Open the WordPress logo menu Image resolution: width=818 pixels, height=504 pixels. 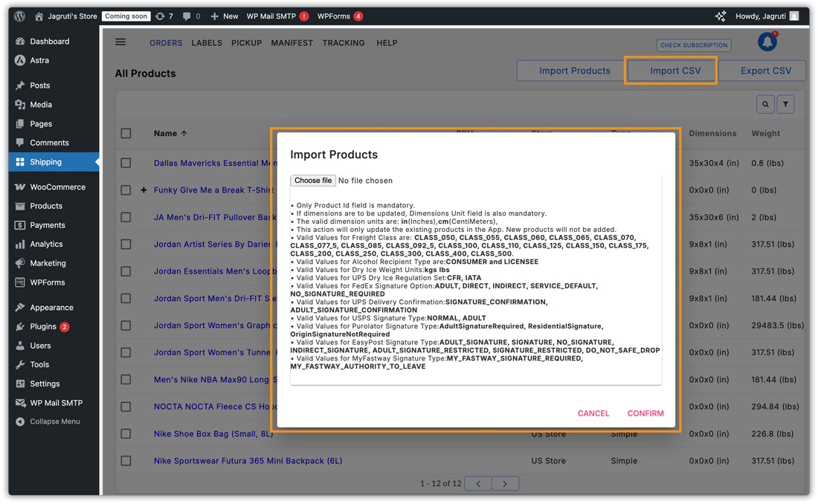click(x=19, y=16)
